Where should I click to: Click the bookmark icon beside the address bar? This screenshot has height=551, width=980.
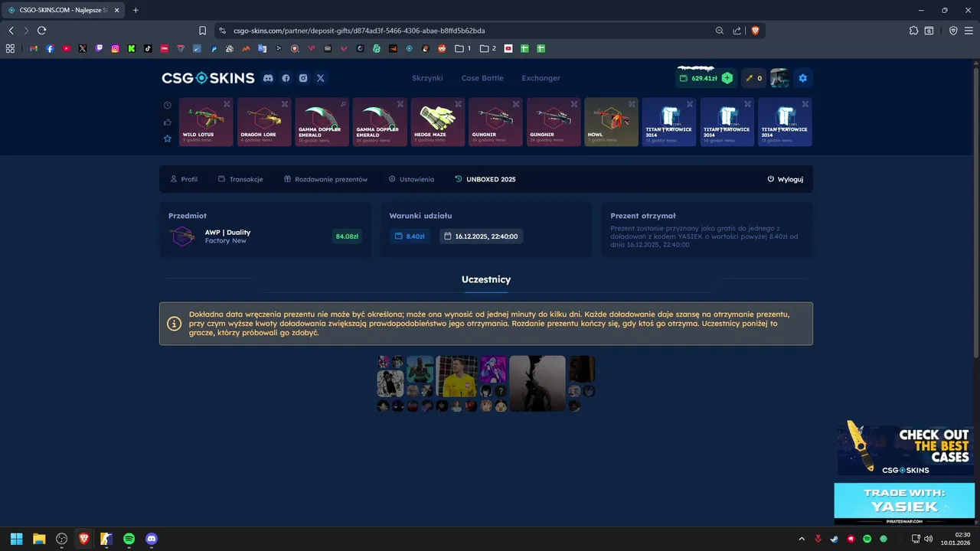tap(202, 31)
